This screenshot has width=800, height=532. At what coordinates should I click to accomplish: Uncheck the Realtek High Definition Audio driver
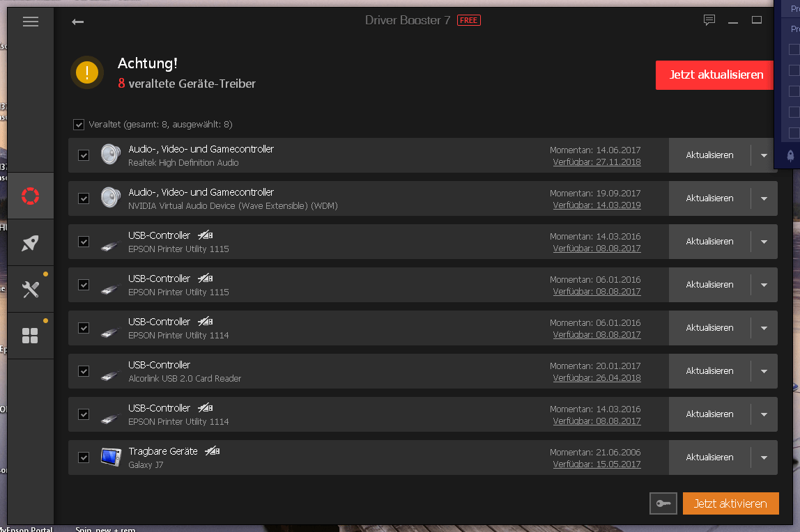(84, 155)
